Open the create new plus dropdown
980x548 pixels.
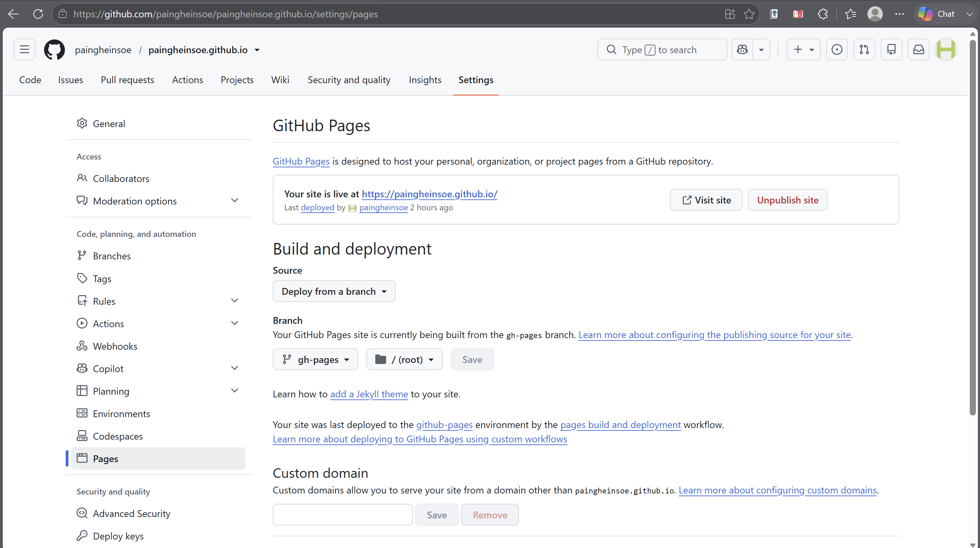[803, 49]
